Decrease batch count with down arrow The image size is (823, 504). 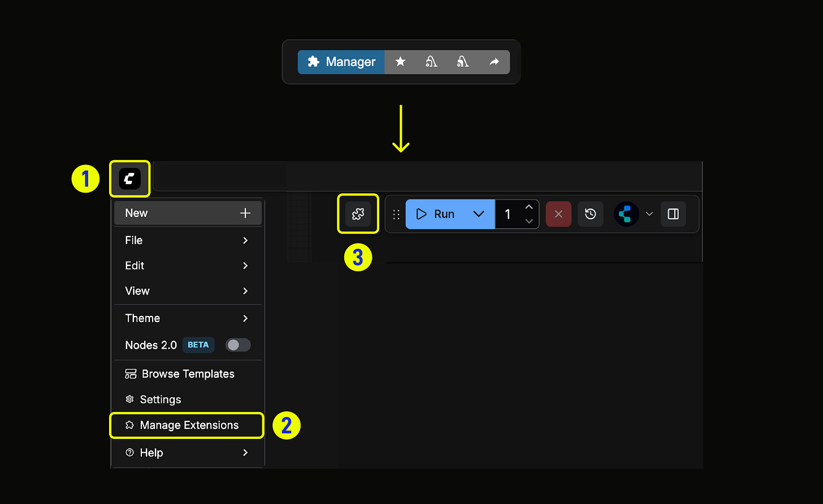coord(529,221)
